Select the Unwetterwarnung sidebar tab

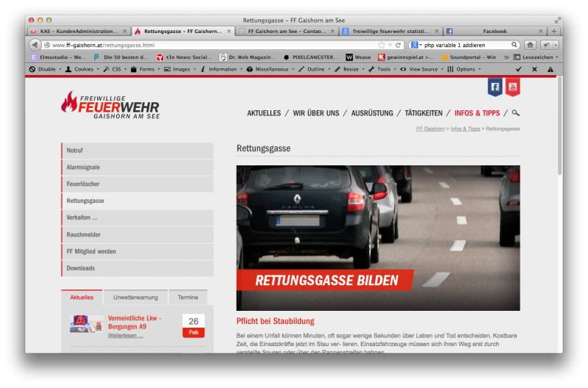click(136, 298)
